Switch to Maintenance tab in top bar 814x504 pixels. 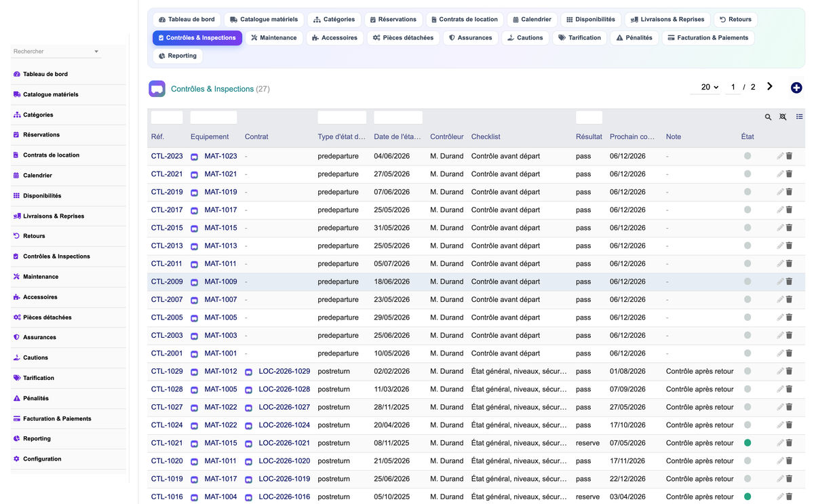coord(273,38)
